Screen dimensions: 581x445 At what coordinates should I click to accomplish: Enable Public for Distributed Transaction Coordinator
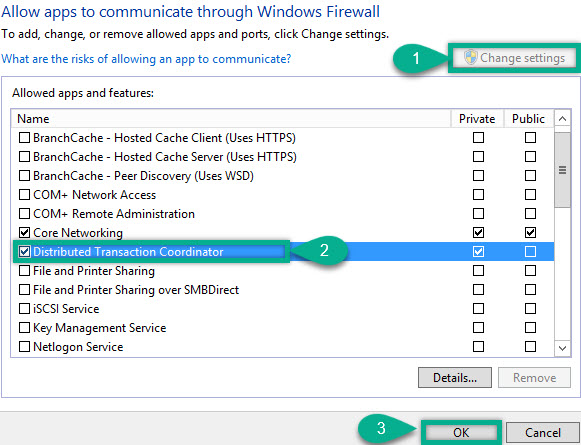[x=530, y=252]
